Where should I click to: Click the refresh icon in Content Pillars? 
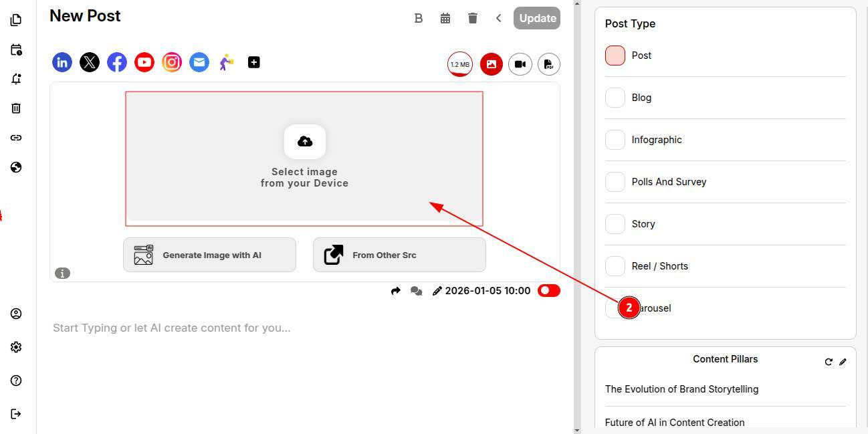[829, 362]
